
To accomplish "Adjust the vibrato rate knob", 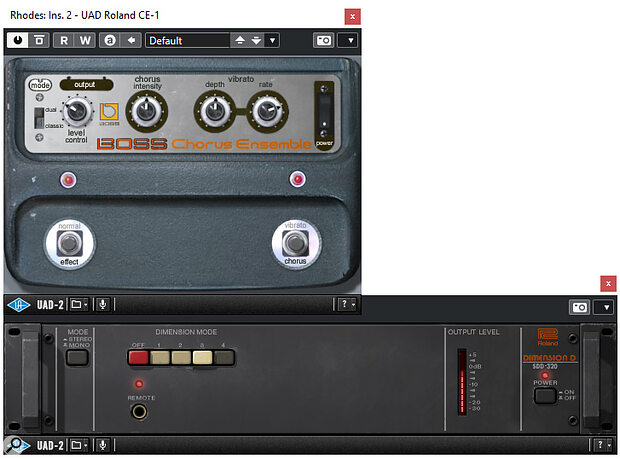I will [268, 111].
